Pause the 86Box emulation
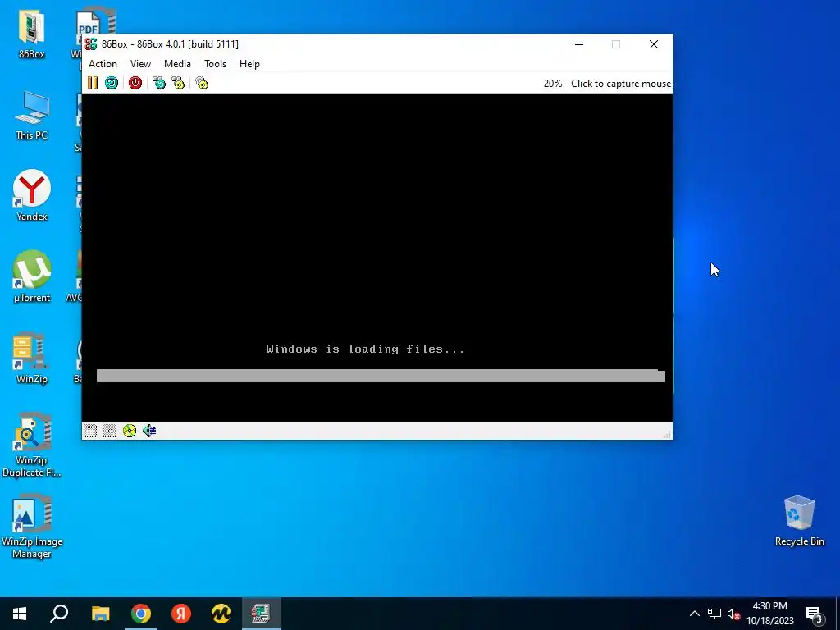The image size is (840, 630). (93, 83)
